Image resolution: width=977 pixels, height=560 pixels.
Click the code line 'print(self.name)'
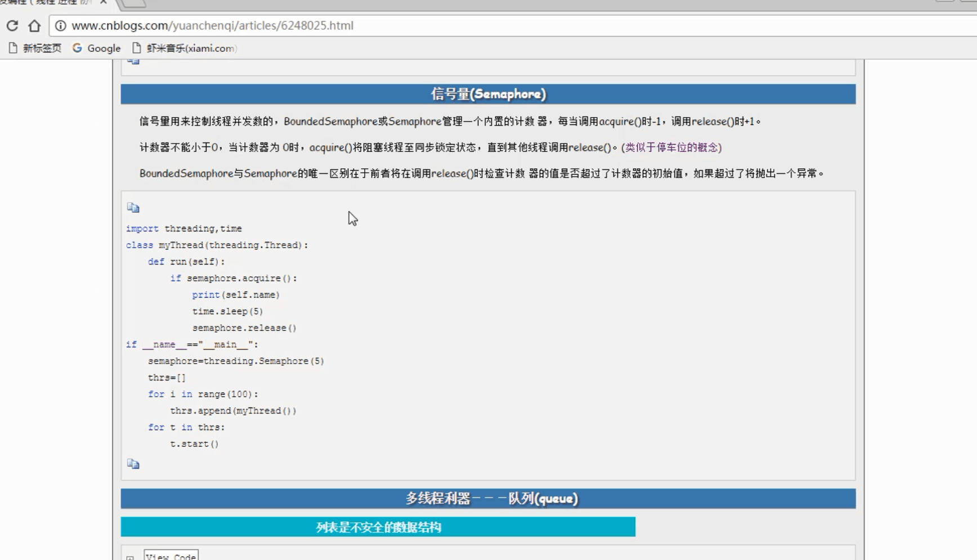(236, 295)
